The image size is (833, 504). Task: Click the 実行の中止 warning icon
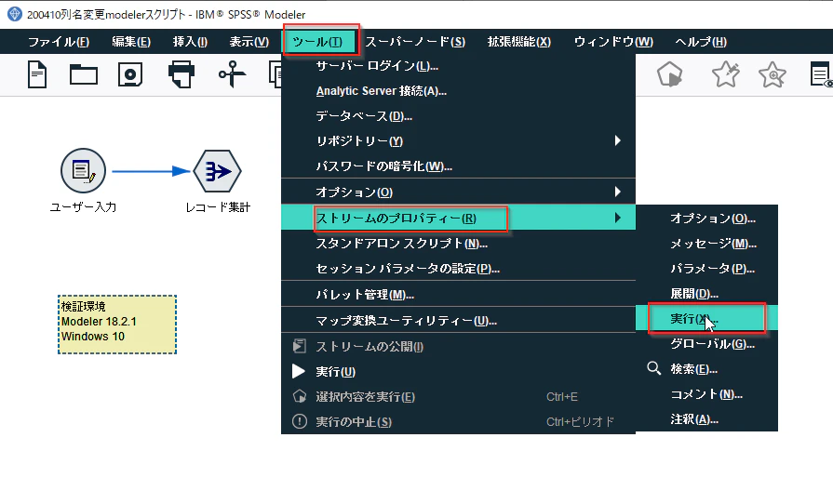click(x=300, y=422)
